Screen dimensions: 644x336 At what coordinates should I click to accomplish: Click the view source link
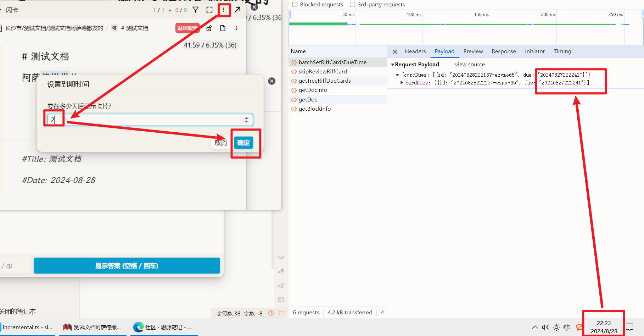(470, 65)
